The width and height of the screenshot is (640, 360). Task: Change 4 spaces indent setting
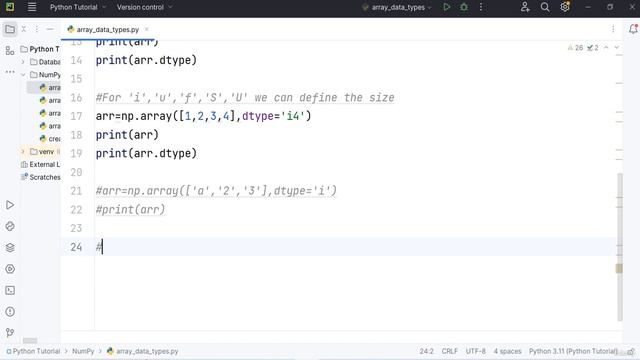507,351
